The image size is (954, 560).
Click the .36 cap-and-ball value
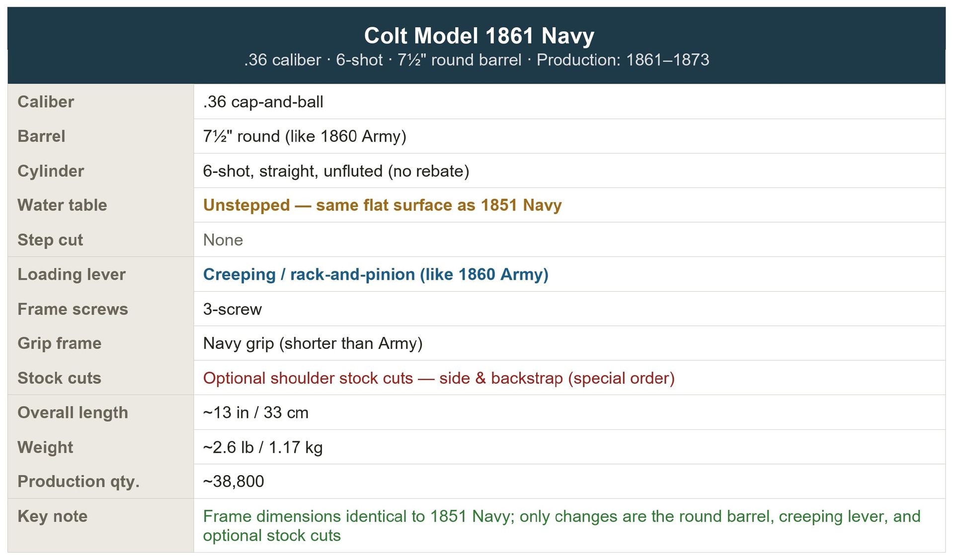[x=263, y=102]
